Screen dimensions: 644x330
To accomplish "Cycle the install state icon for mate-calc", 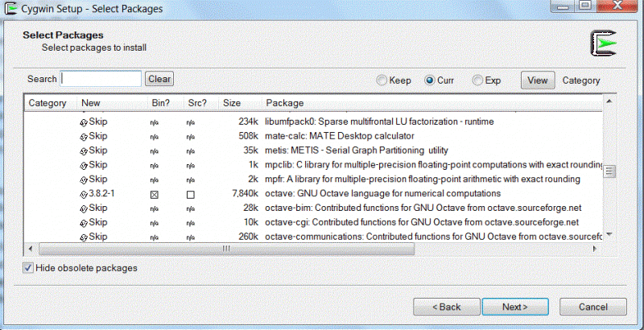I will click(x=84, y=137).
